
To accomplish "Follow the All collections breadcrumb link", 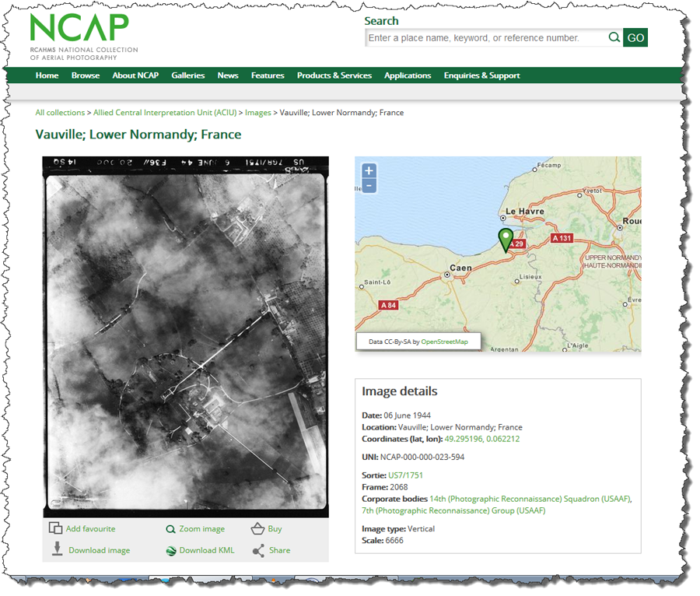I will click(60, 113).
